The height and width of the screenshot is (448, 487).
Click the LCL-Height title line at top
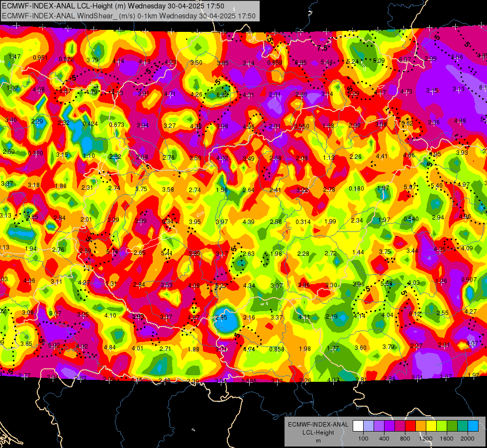coord(113,6)
